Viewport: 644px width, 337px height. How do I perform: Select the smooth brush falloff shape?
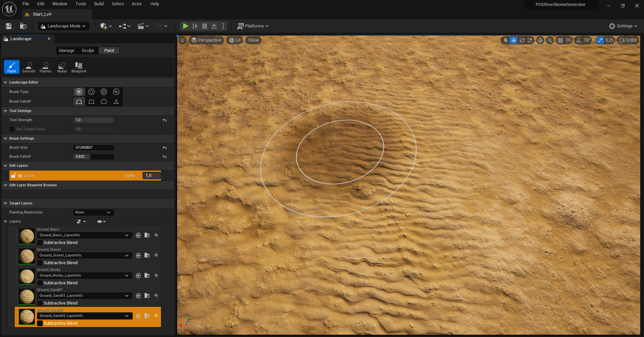pos(79,101)
